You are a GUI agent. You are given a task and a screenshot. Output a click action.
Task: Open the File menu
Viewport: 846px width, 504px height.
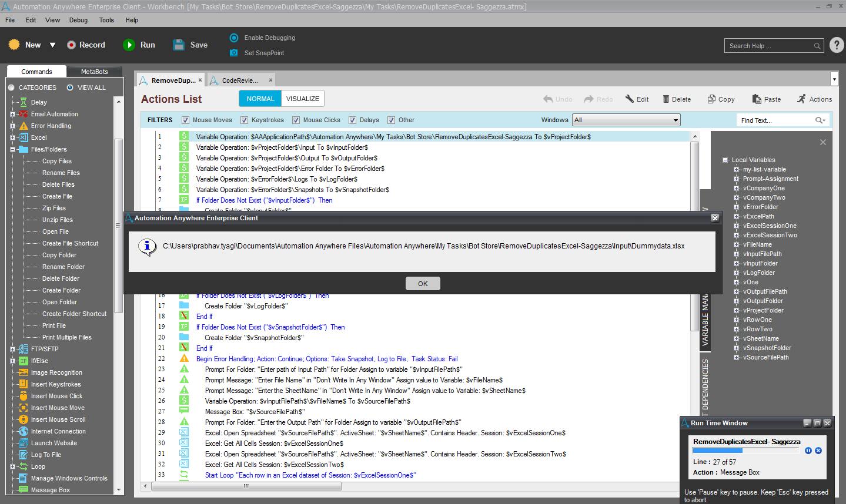coord(10,20)
